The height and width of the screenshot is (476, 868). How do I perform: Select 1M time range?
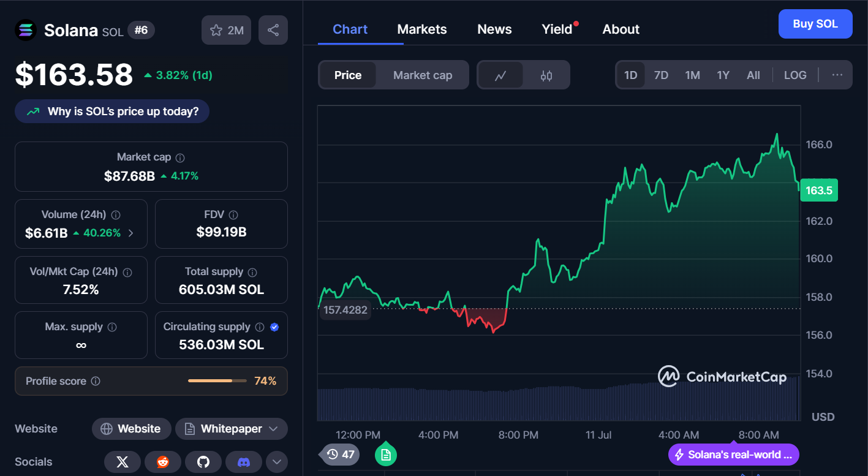pos(692,75)
